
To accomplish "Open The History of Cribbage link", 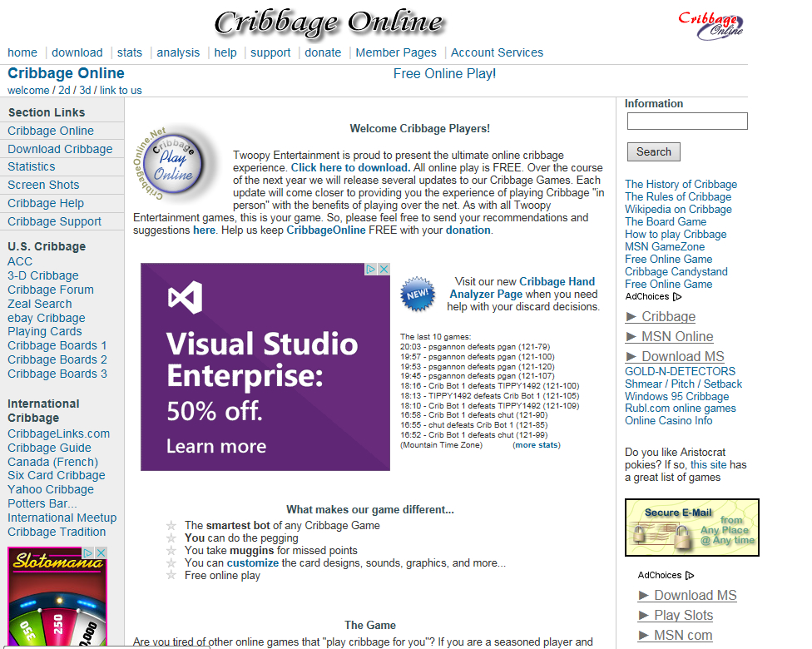I will point(681,185).
